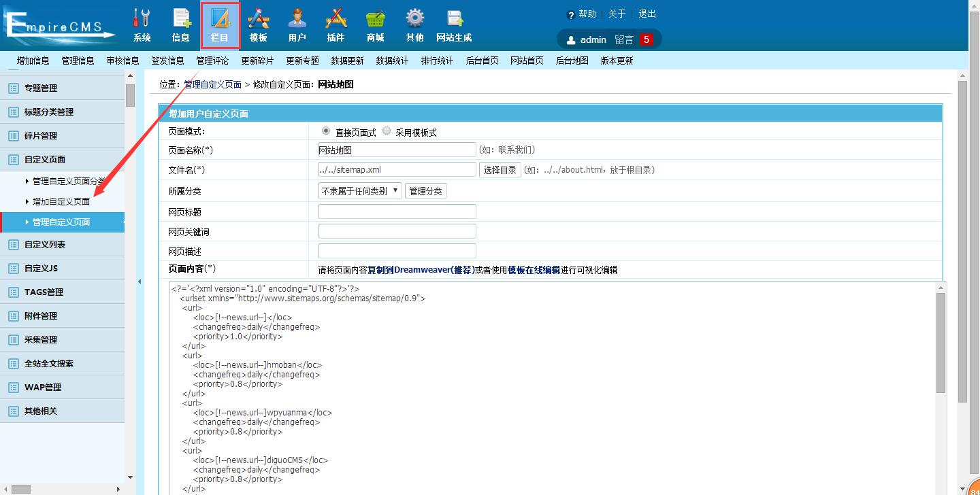Click the 帮助 help icon
The height and width of the screenshot is (495, 980).
[570, 14]
